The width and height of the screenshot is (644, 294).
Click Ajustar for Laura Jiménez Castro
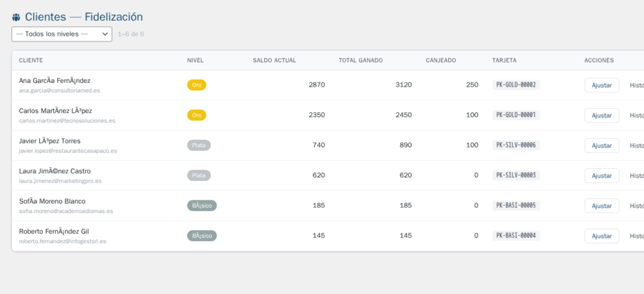coord(602,175)
